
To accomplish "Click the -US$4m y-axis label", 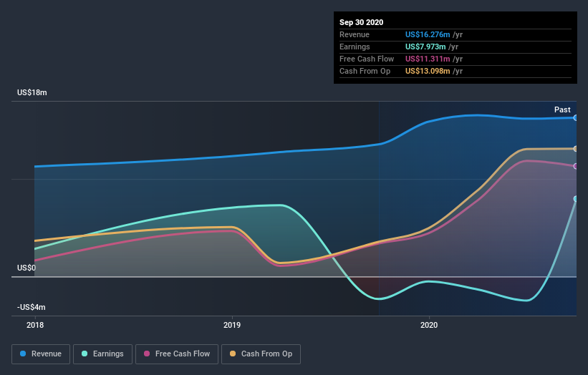I will pos(31,307).
